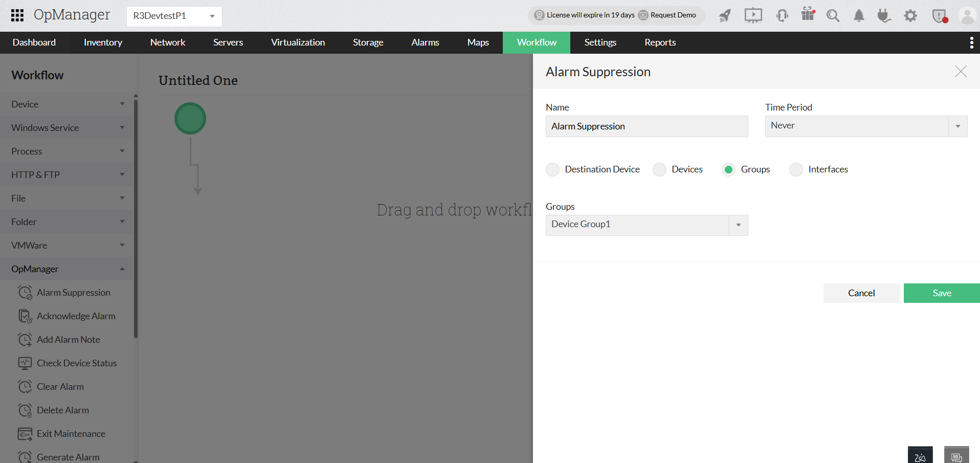This screenshot has width=980, height=463.
Task: Save the Alarm Suppression configuration
Action: tap(941, 293)
